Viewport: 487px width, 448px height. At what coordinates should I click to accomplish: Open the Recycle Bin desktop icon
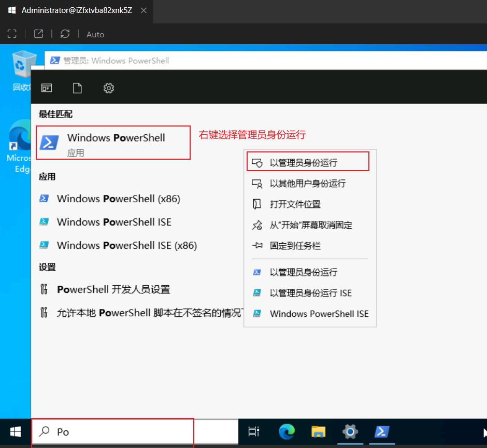point(22,71)
